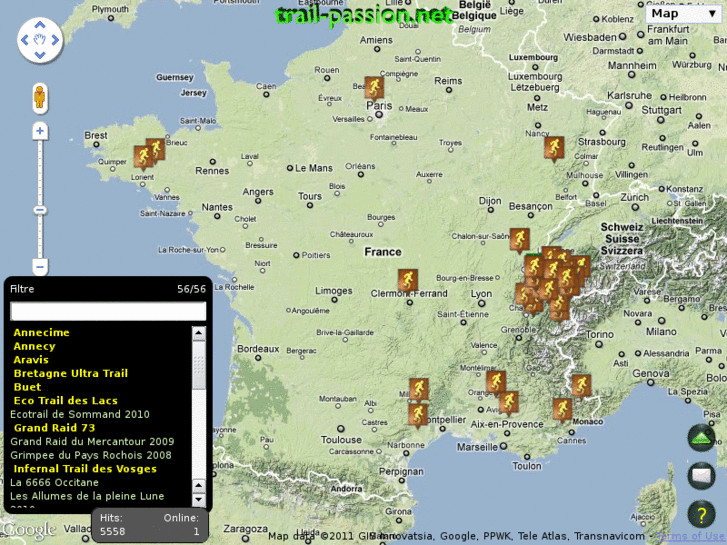Image resolution: width=727 pixels, height=545 pixels.
Task: Select Grimpee du Pays Rochois 2008
Action: [x=91, y=455]
